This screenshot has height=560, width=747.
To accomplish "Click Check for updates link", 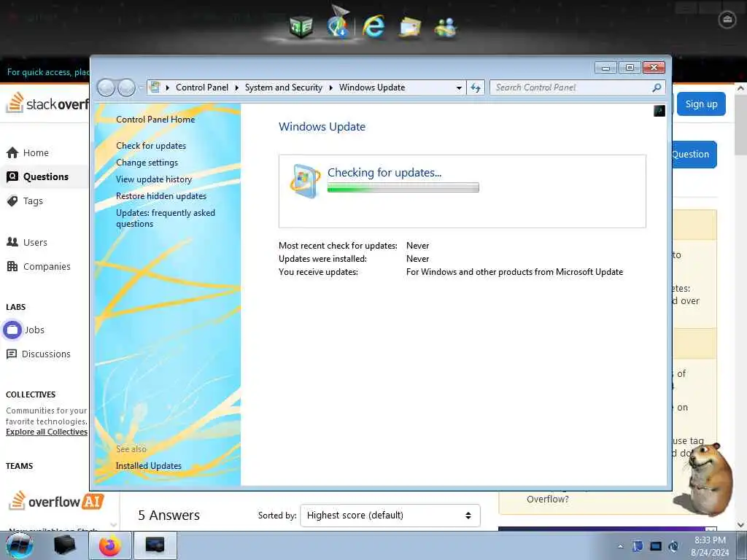I will [151, 146].
